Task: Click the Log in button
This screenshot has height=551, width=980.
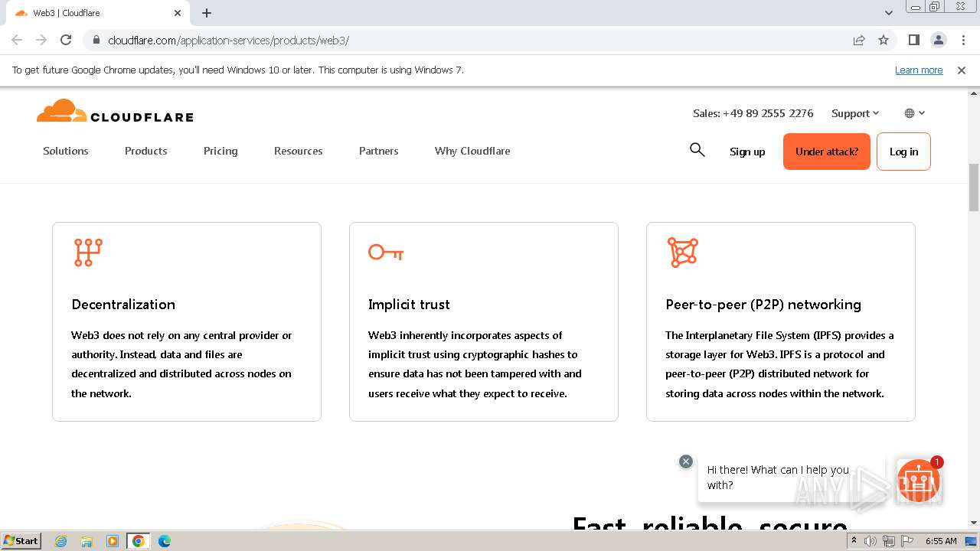Action: pos(903,152)
